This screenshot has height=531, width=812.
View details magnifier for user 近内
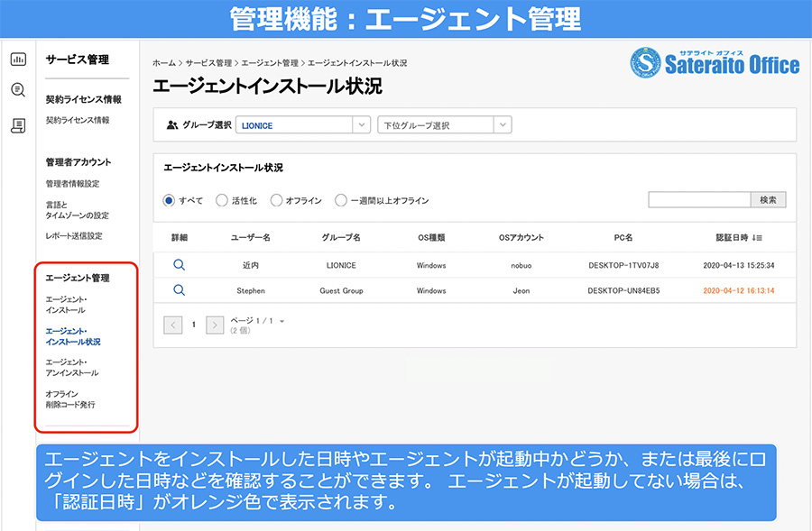[x=180, y=265]
